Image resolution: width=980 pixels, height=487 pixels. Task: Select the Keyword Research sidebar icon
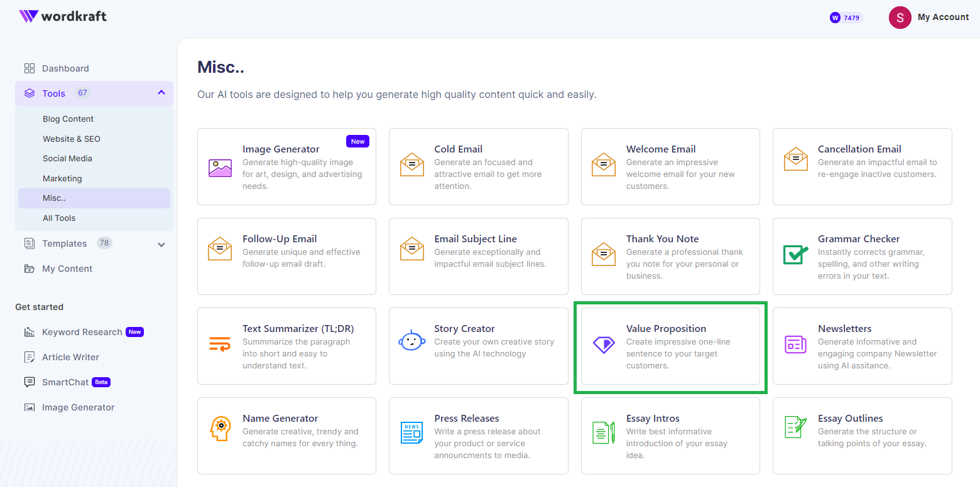pyautogui.click(x=29, y=332)
